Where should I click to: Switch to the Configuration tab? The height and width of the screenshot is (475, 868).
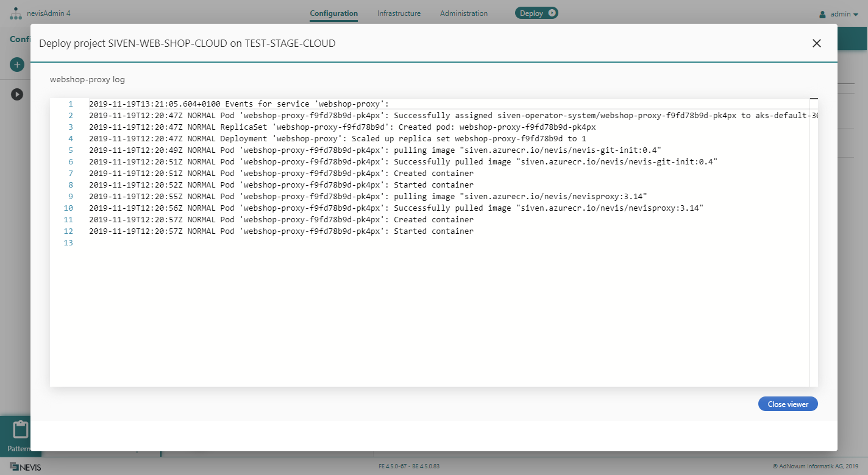point(333,13)
